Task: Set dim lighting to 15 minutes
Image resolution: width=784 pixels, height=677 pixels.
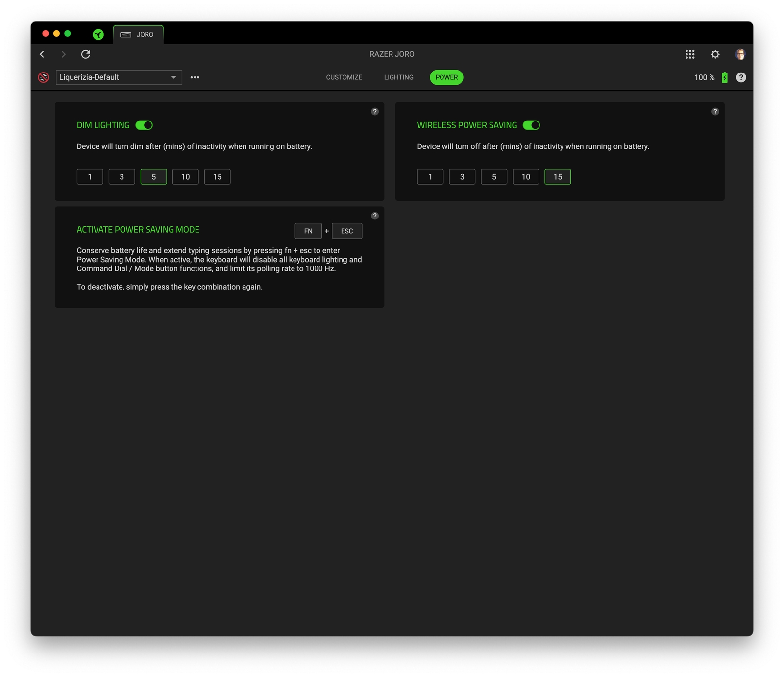Action: 218,177
